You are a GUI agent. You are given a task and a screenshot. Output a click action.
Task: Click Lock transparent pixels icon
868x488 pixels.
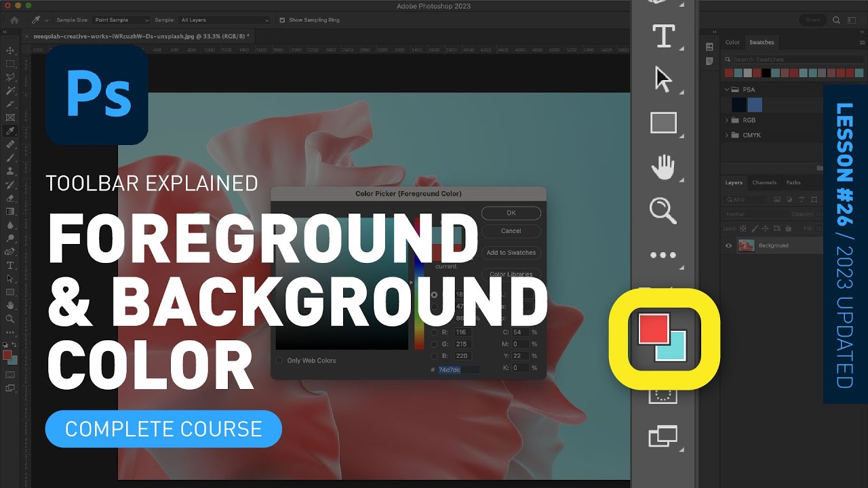[x=743, y=230]
